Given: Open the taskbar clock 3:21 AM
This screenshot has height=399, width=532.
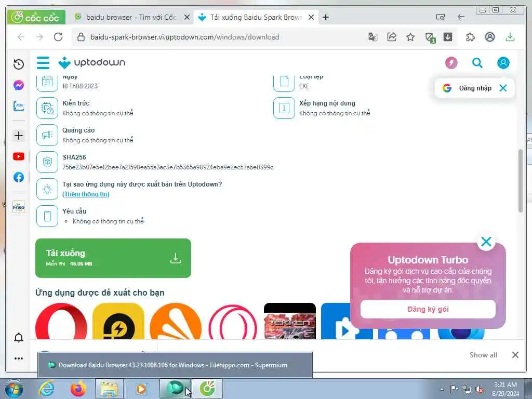Looking at the screenshot, I should tap(506, 389).
